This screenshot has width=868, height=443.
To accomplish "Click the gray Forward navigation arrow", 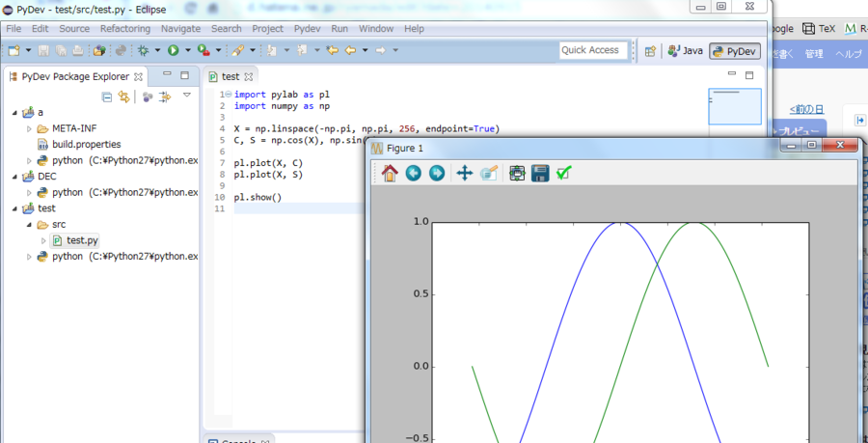I will [x=380, y=50].
